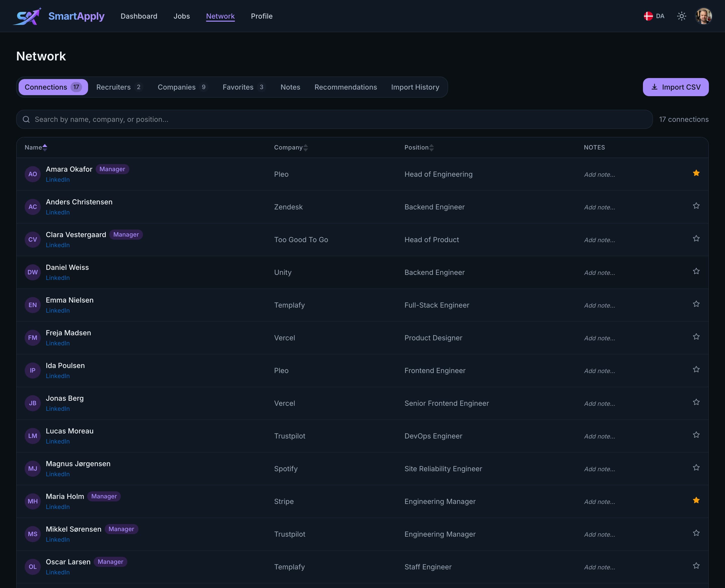Screen dimensions: 725x588
Task: Open Amara Okafor's LinkedIn link
Action: pyautogui.click(x=58, y=180)
